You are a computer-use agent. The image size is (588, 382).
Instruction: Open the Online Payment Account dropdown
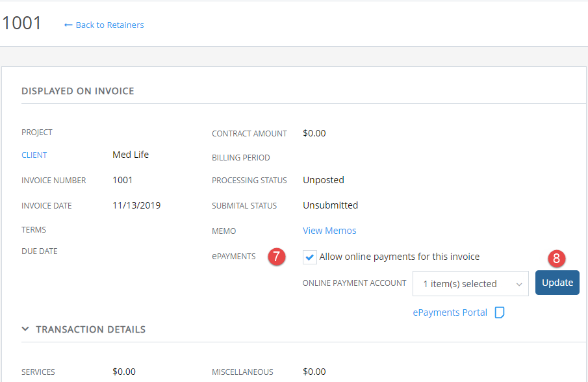click(470, 284)
